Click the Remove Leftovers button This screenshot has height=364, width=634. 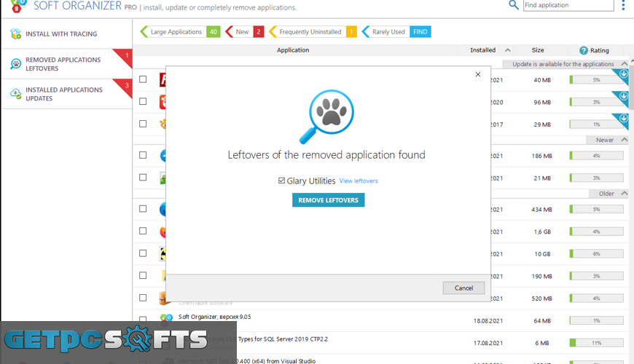coord(329,200)
